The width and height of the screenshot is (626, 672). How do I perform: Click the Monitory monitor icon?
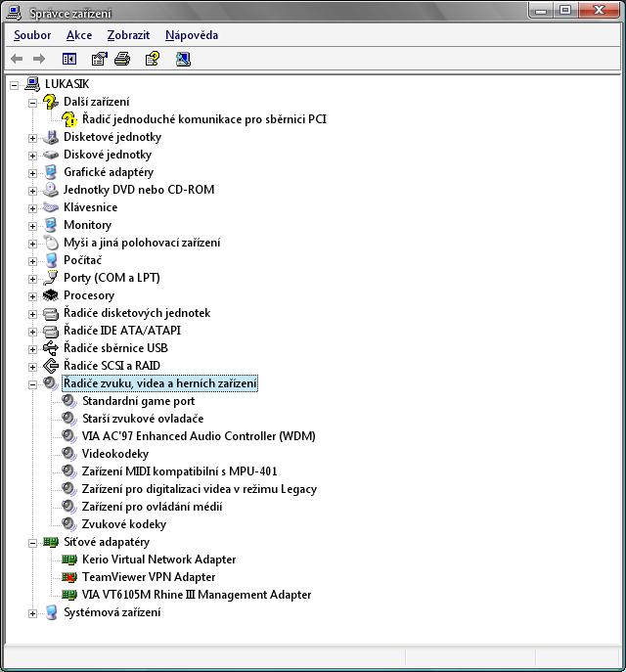[x=51, y=225]
